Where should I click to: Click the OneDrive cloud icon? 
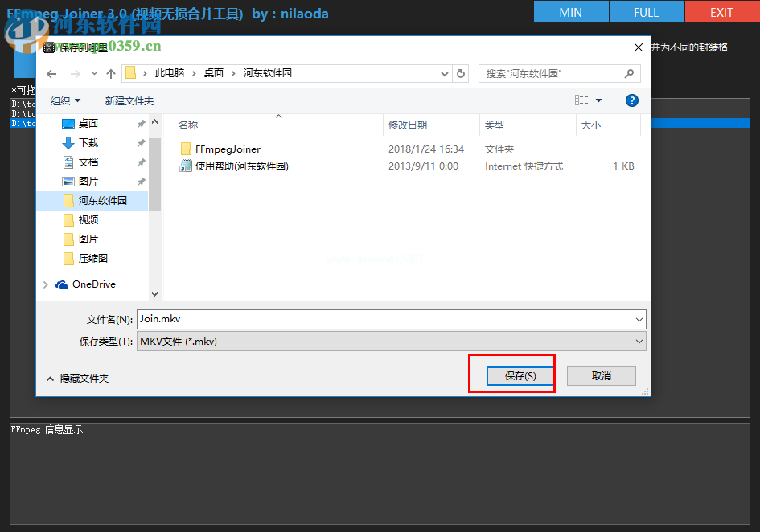pos(62,284)
